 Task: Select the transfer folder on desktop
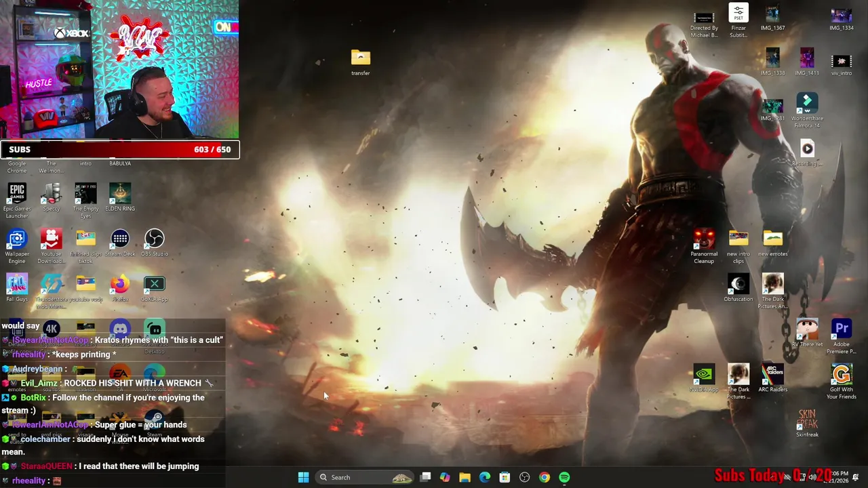[361, 62]
